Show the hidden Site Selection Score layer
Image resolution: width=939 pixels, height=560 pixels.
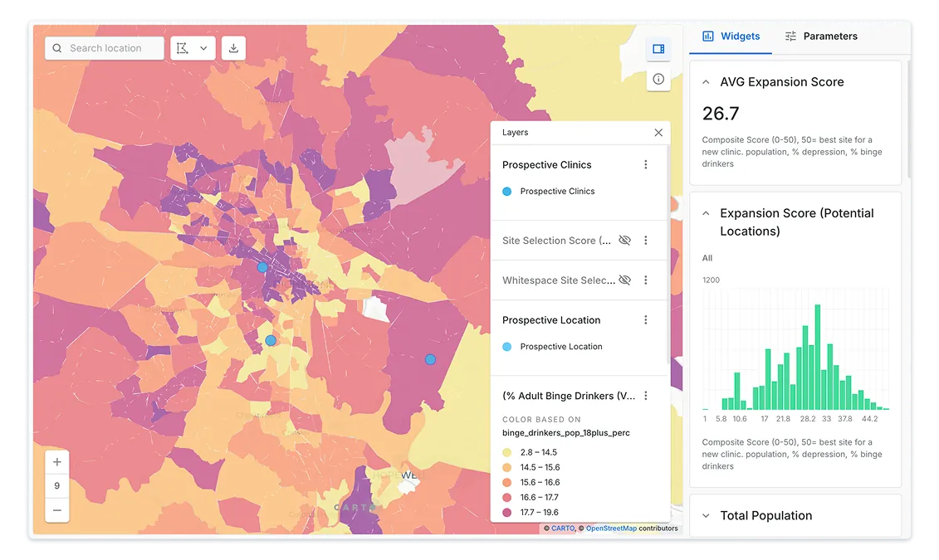[x=624, y=241]
